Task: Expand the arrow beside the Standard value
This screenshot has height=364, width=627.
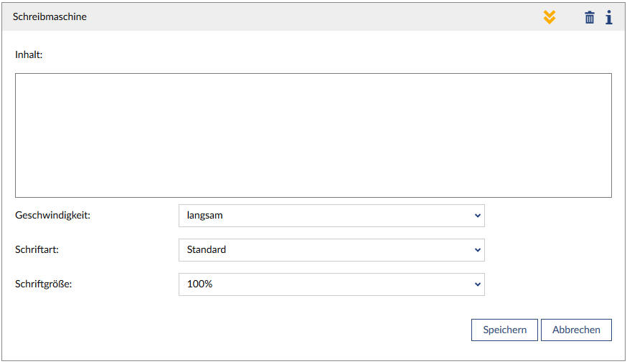Action: (478, 250)
